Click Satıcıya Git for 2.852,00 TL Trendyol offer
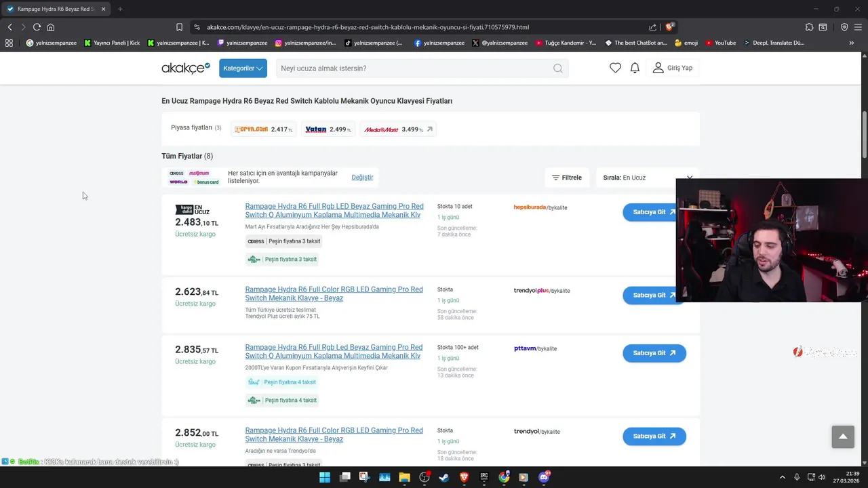The height and width of the screenshot is (488, 868). 654,436
